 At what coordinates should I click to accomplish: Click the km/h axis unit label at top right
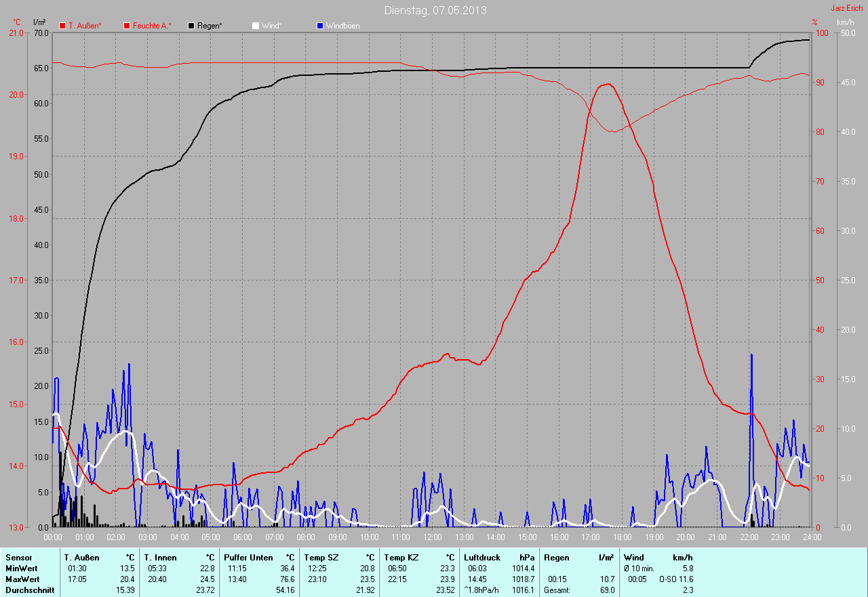tap(846, 22)
